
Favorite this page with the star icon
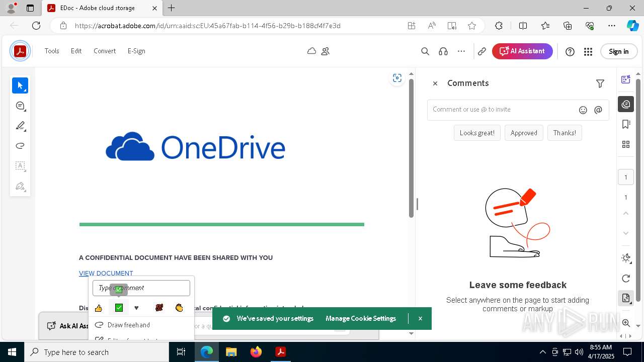472,26
